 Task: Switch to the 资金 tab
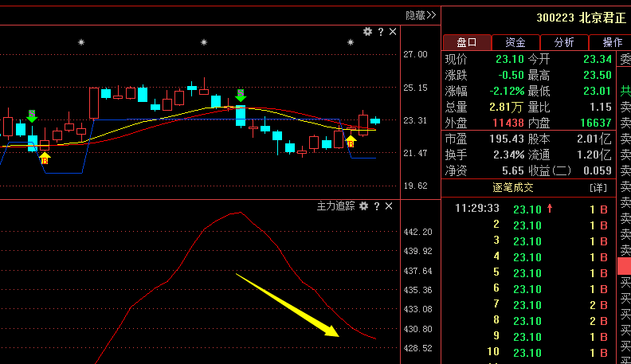coord(515,42)
